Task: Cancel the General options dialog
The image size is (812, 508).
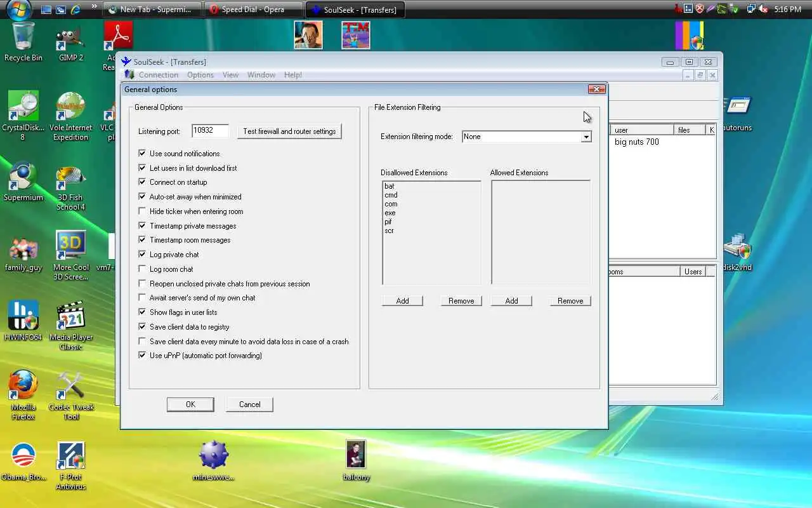Action: (250, 404)
